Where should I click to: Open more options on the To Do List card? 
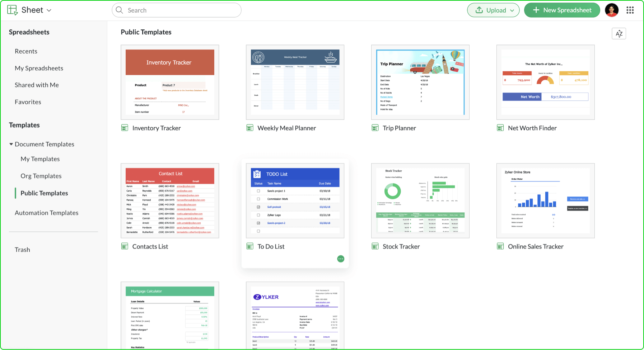point(341,259)
